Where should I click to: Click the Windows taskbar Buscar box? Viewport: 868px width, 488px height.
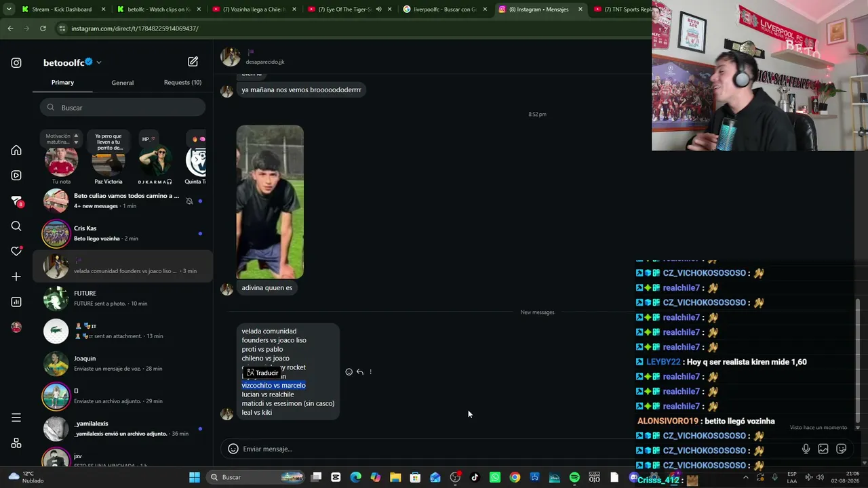click(256, 477)
